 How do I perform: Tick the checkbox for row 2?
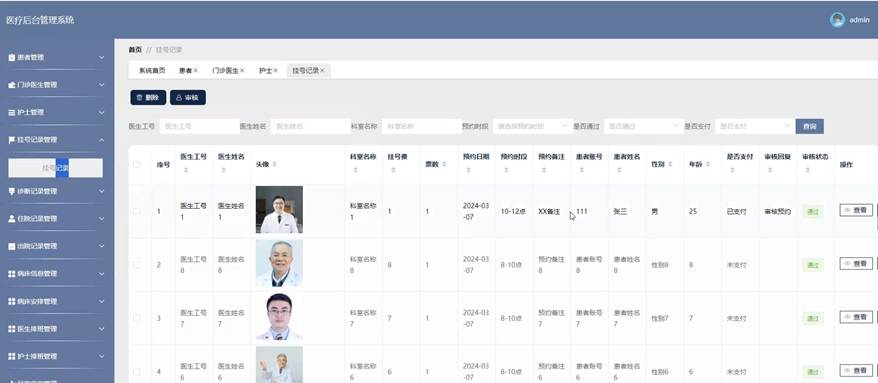click(x=137, y=264)
